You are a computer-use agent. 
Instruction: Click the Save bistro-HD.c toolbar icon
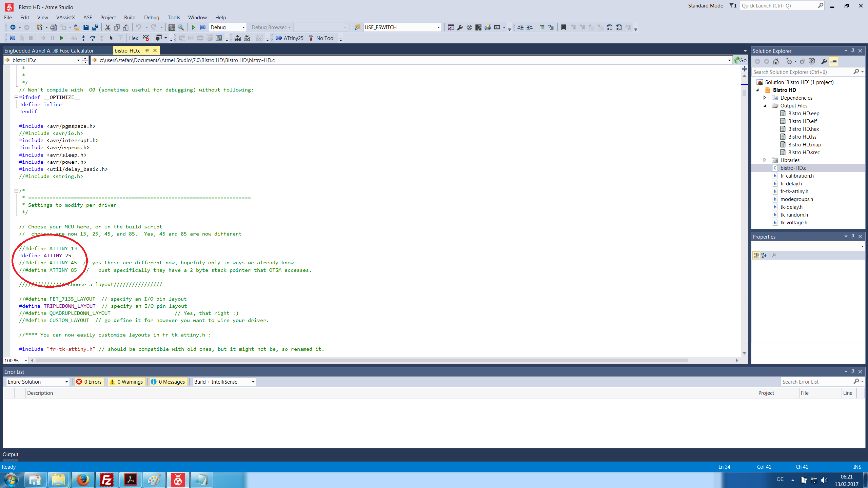tap(86, 27)
